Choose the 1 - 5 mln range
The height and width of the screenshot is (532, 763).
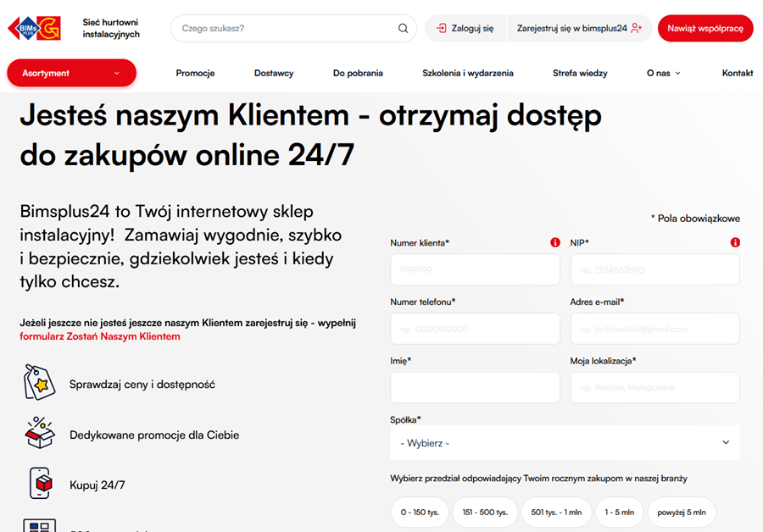point(619,512)
